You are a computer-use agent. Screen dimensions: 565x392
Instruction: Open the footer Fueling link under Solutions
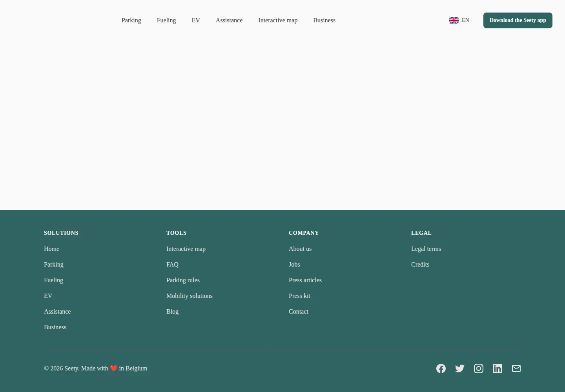(x=54, y=280)
